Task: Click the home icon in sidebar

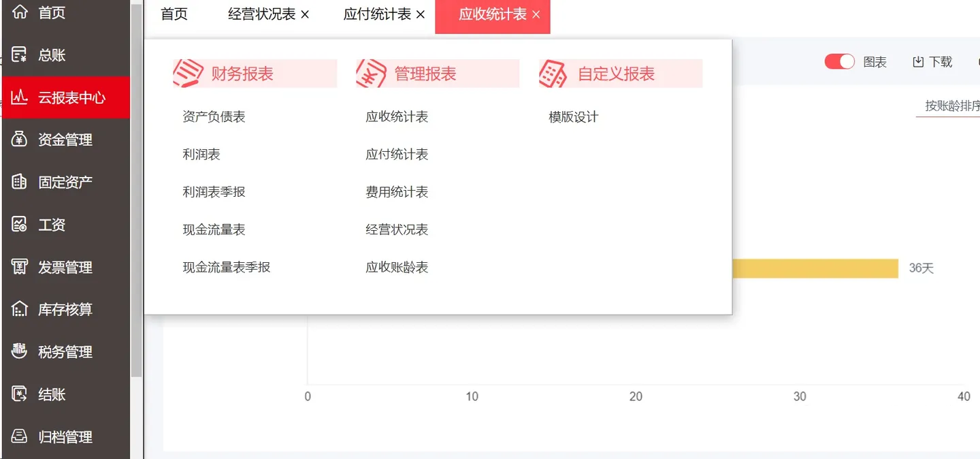Action: [x=20, y=12]
